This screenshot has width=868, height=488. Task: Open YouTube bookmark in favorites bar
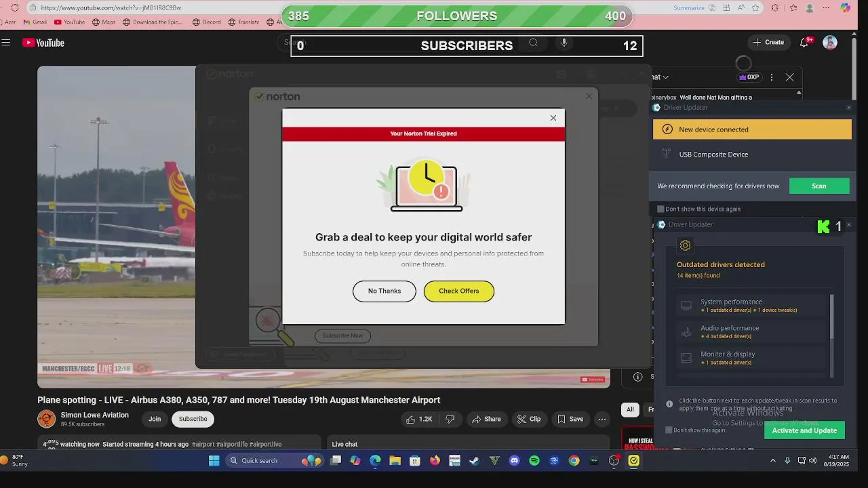coord(69,22)
